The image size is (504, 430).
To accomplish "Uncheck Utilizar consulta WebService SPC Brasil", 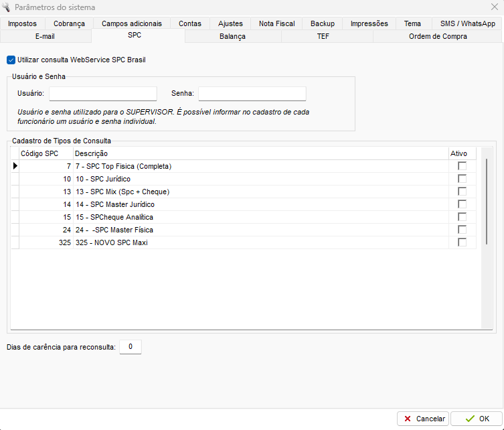I will pos(11,60).
